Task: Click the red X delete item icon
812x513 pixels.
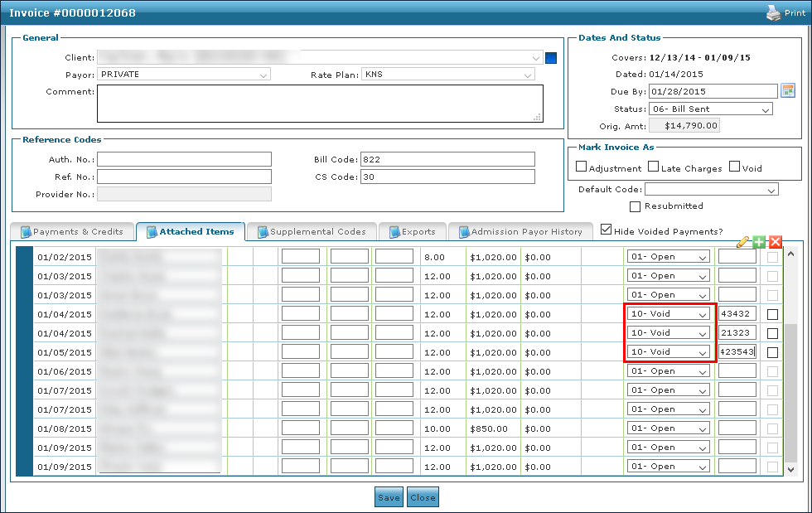Action: click(x=776, y=242)
